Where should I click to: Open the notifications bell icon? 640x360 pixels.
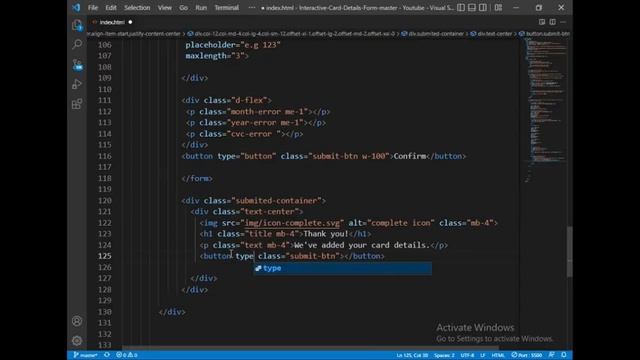point(564,355)
